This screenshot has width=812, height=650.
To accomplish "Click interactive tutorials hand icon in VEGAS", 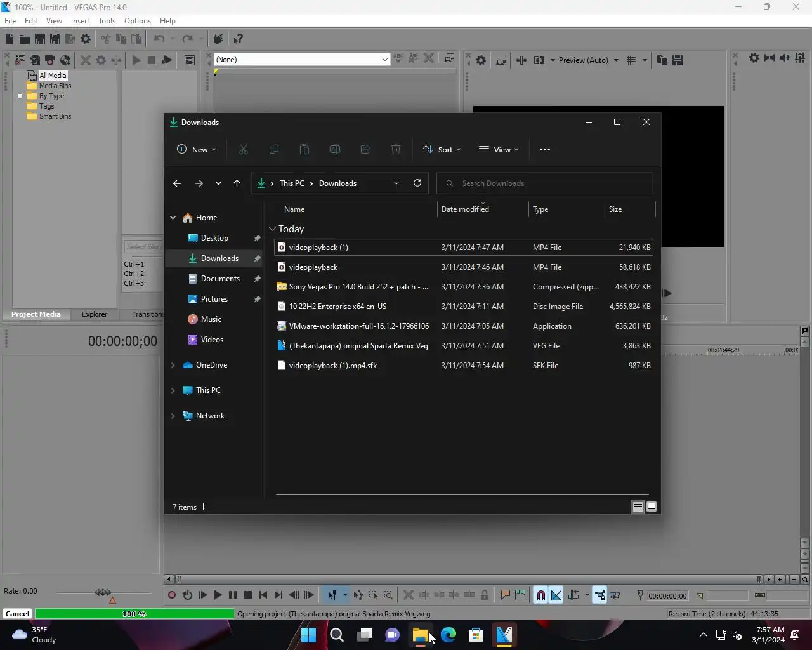I will [x=218, y=39].
